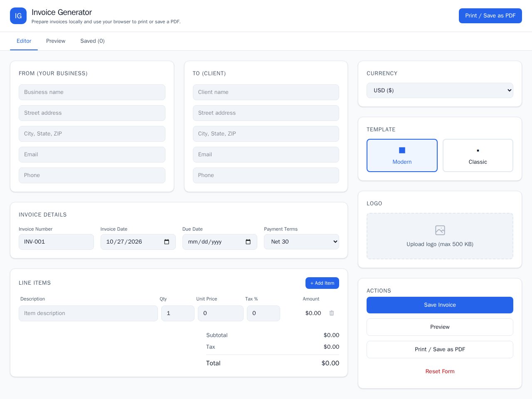Click the Save Invoice button

pyautogui.click(x=440, y=305)
